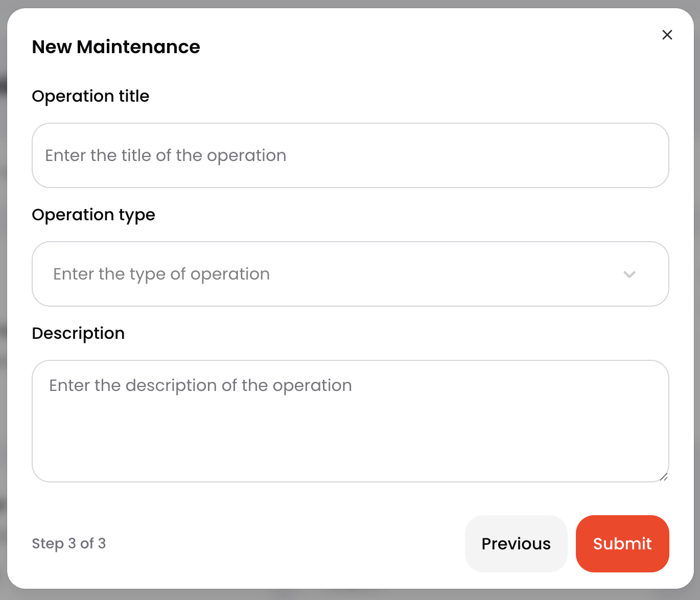
Task: Go back with the Previous button
Action: click(516, 543)
